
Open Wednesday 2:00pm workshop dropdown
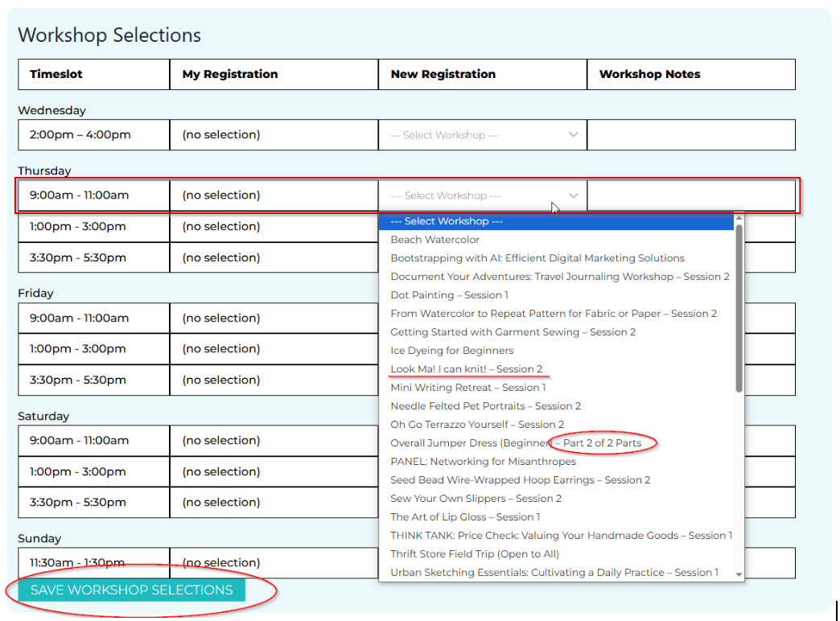tap(483, 135)
